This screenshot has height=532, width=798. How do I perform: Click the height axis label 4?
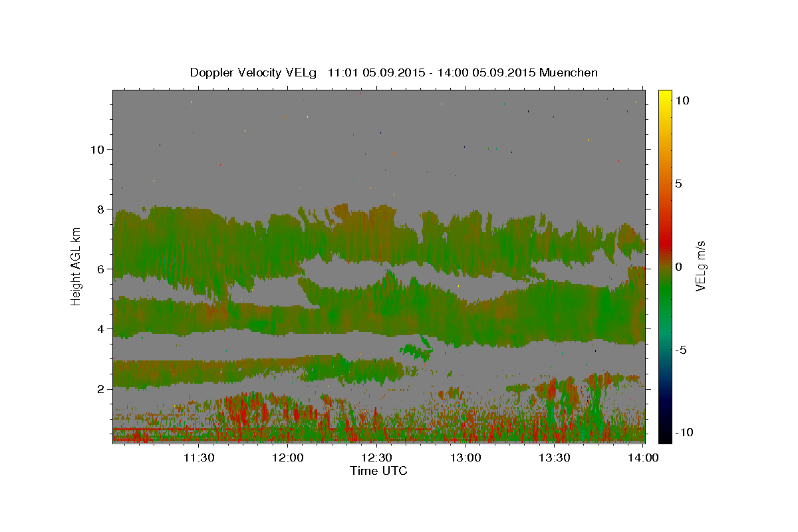point(101,329)
